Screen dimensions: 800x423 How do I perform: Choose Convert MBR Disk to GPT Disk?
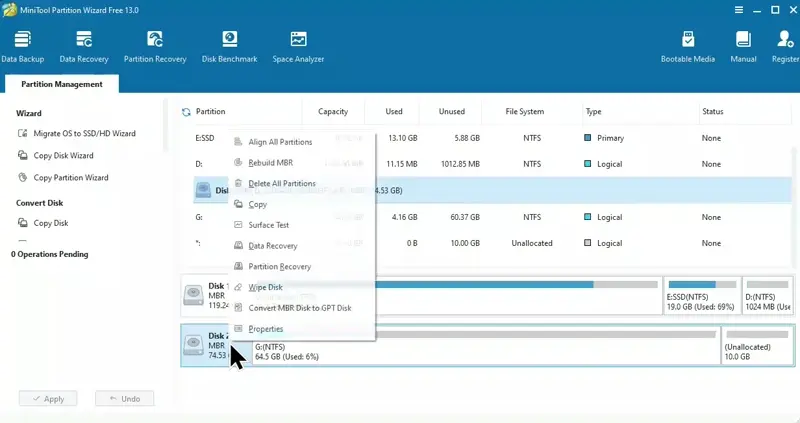tap(302, 308)
